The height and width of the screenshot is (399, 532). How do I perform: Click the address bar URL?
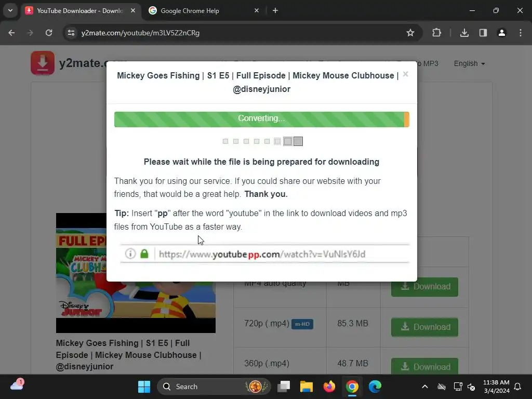pyautogui.click(x=140, y=33)
